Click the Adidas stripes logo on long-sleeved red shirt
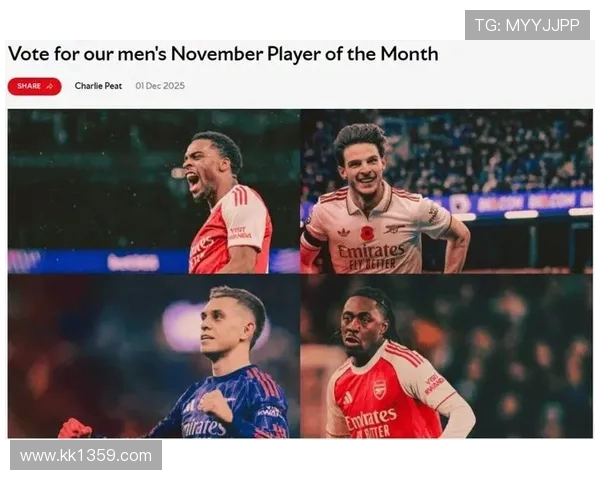 (x=348, y=398)
